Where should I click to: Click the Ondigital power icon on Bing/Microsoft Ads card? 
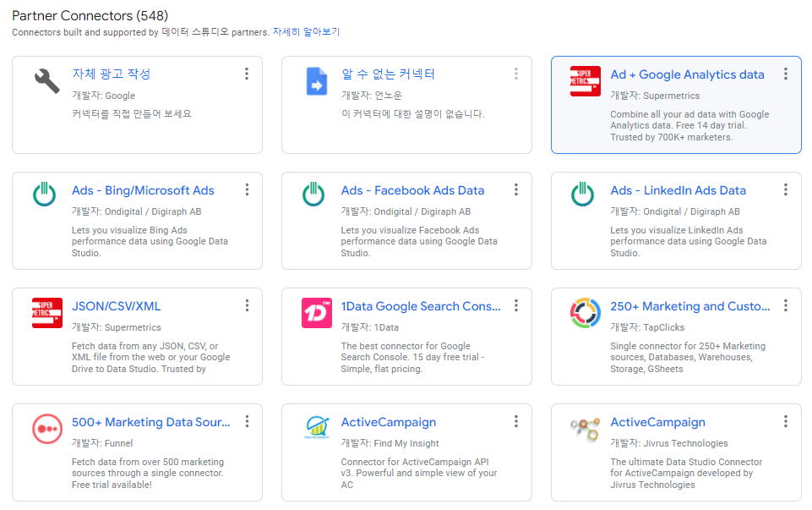(x=45, y=195)
